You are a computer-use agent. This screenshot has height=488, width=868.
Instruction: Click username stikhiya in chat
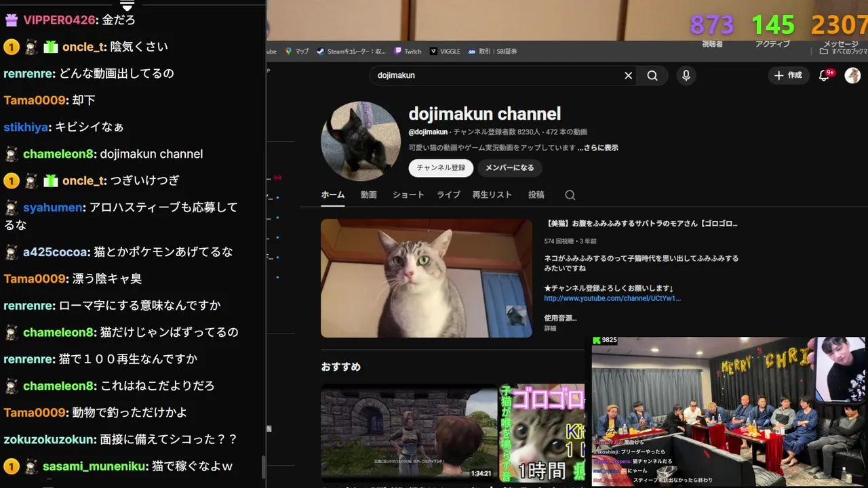[x=26, y=127]
